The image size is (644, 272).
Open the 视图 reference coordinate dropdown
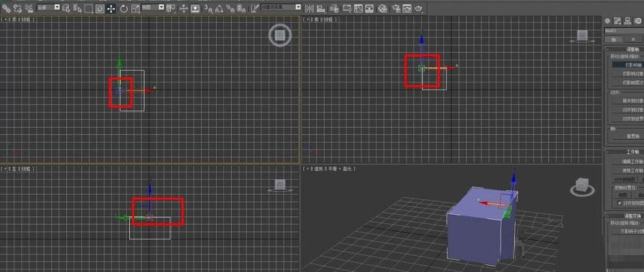(153, 8)
